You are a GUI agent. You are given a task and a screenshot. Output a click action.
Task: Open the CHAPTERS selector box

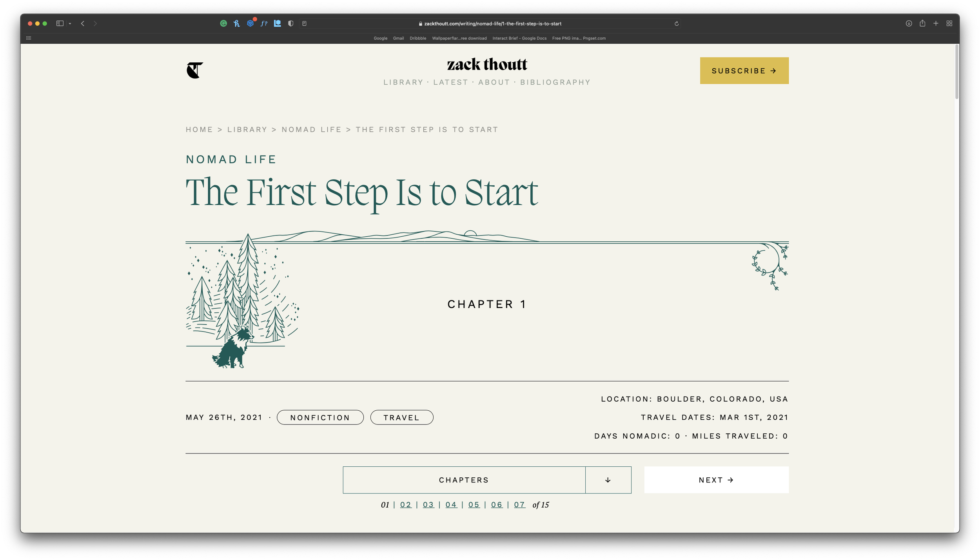[464, 480]
